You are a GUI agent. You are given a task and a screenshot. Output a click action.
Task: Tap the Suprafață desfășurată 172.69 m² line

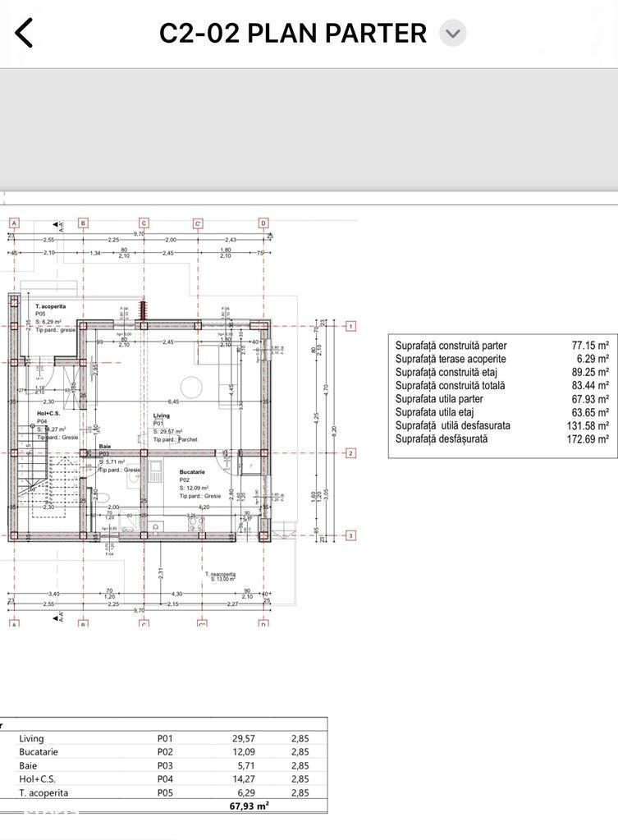pos(501,438)
